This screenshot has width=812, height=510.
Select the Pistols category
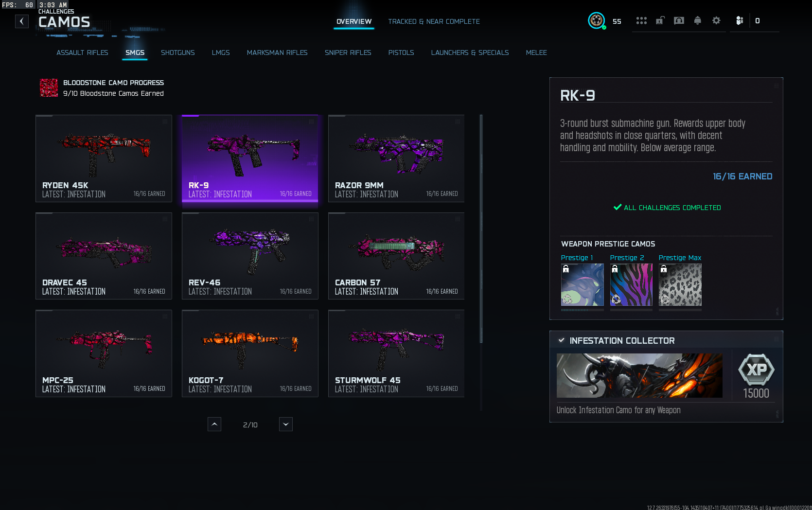[401, 53]
